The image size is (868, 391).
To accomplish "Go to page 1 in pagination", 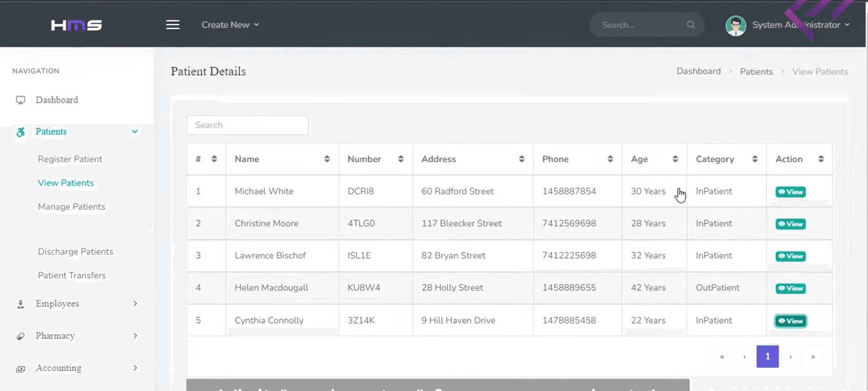I will click(x=767, y=356).
